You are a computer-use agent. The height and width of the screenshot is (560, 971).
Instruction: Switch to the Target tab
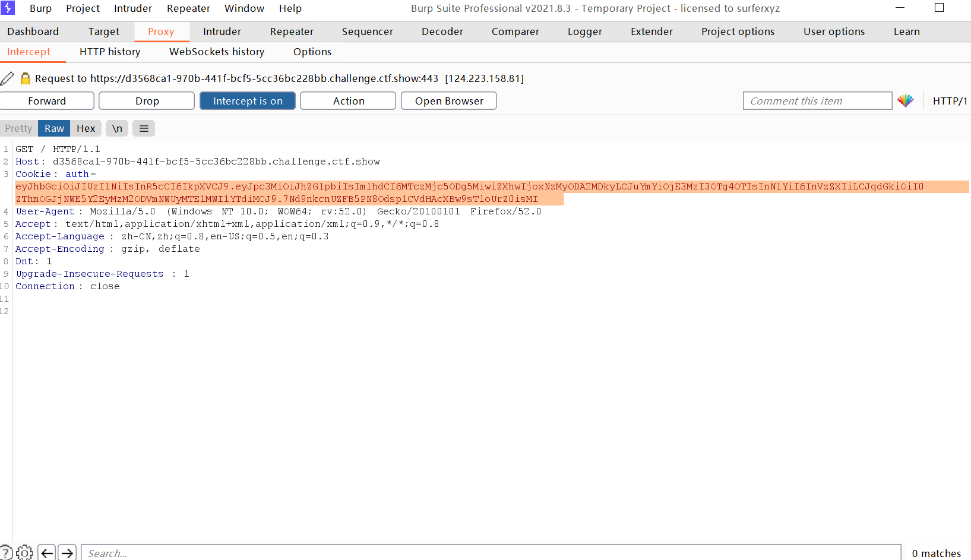pos(104,31)
